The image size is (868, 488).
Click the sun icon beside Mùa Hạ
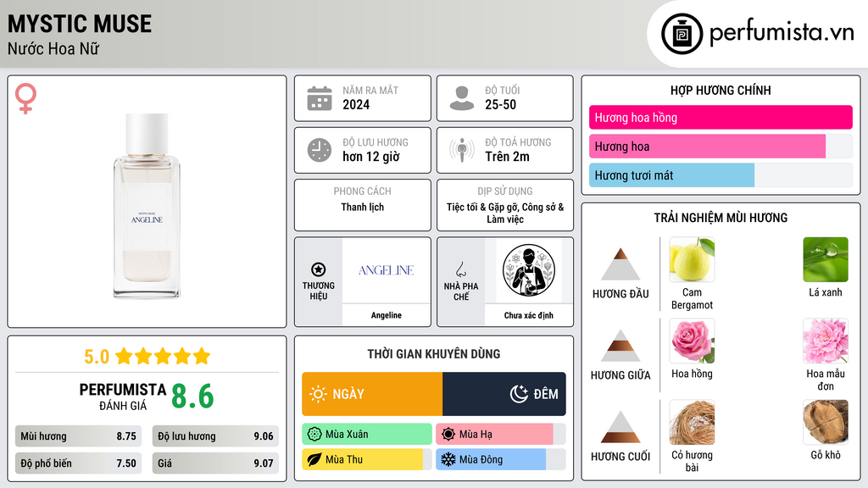[448, 435]
